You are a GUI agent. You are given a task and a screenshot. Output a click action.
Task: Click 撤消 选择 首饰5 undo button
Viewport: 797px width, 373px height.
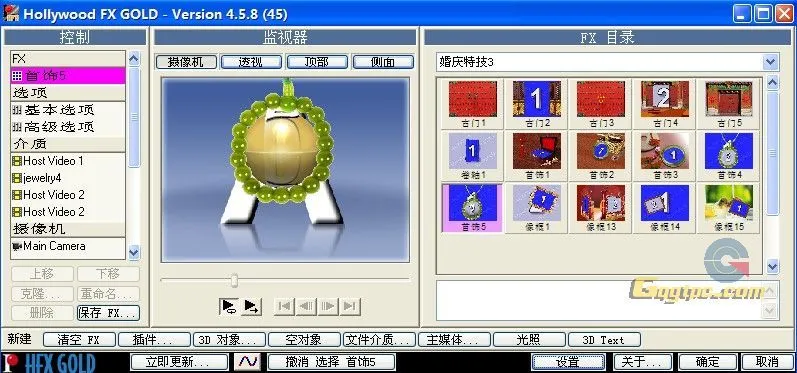click(x=331, y=362)
